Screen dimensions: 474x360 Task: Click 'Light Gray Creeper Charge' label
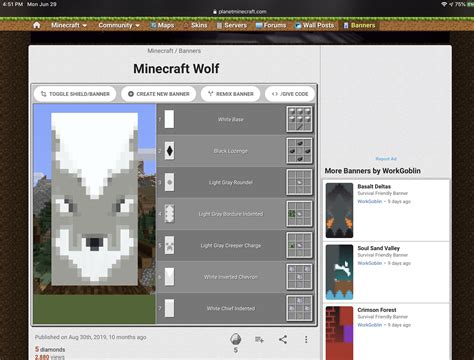point(231,246)
